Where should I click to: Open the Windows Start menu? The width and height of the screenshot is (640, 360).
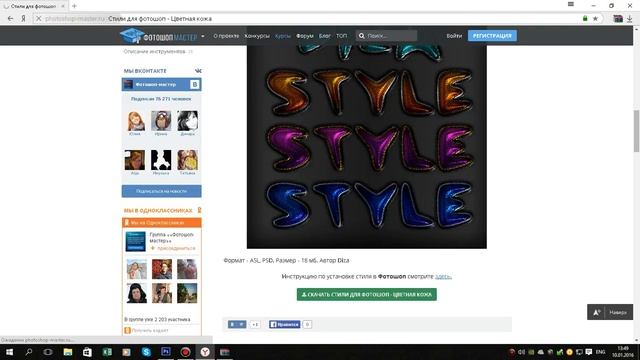coord(9,352)
